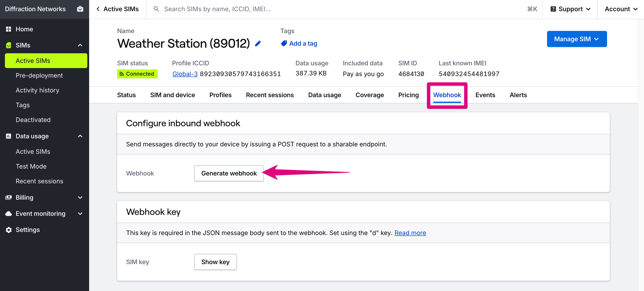This screenshot has width=644, height=291.
Task: Open Recent sessions in the sidebar
Action: pos(39,181)
